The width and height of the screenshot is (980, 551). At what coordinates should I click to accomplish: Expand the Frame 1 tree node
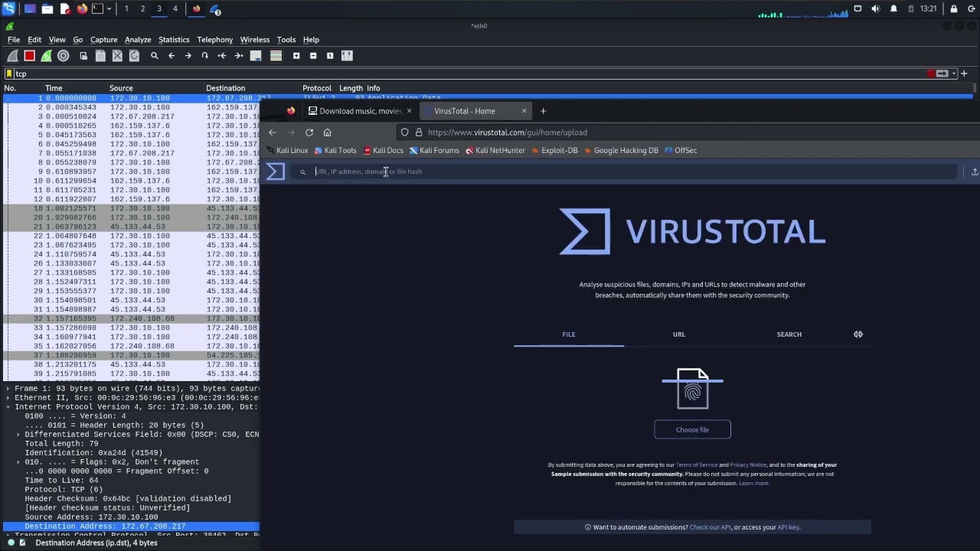click(8, 389)
